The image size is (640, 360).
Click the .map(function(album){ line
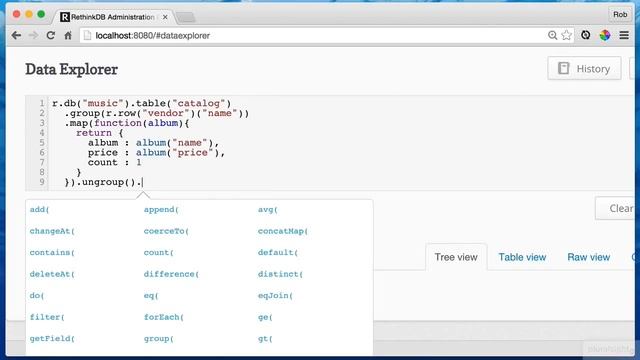click(x=127, y=123)
